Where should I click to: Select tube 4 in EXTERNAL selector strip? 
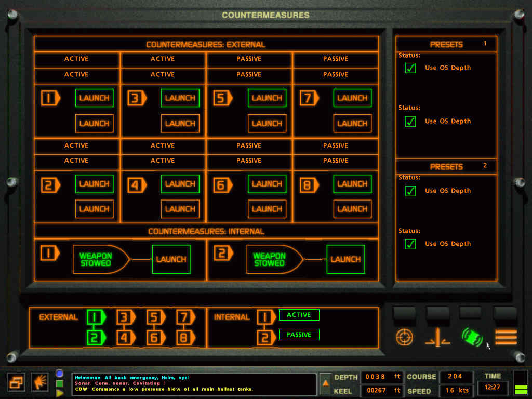pos(126,338)
